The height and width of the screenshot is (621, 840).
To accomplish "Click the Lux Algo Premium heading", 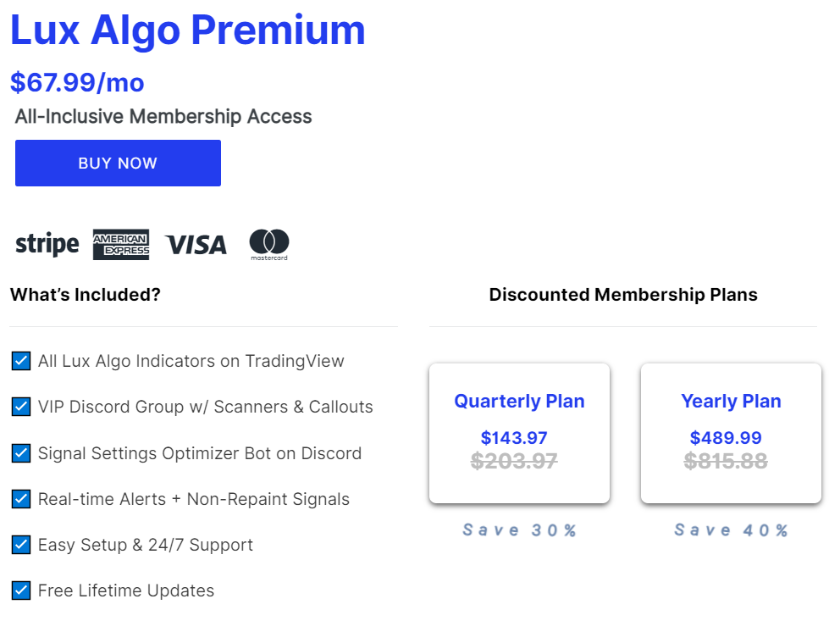I will click(188, 30).
